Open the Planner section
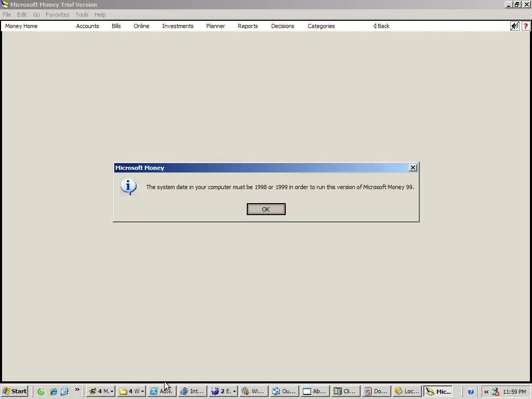This screenshot has width=532, height=399. (216, 26)
